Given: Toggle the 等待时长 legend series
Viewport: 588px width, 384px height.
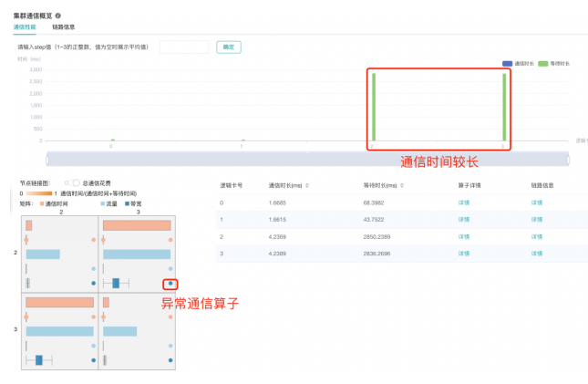Looking at the screenshot, I should tap(551, 63).
